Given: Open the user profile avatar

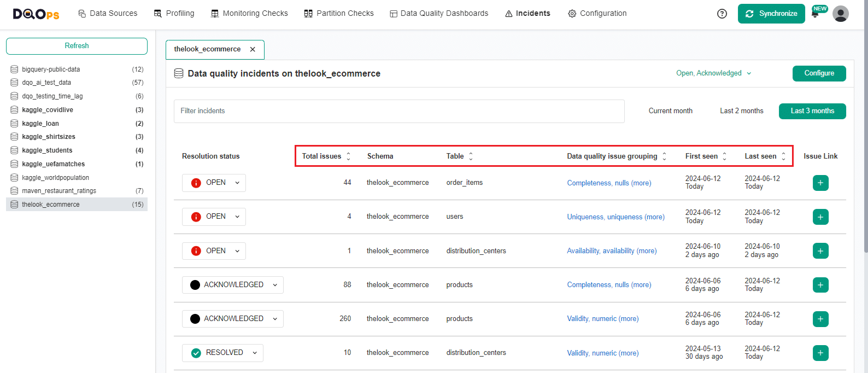Looking at the screenshot, I should click(x=841, y=14).
